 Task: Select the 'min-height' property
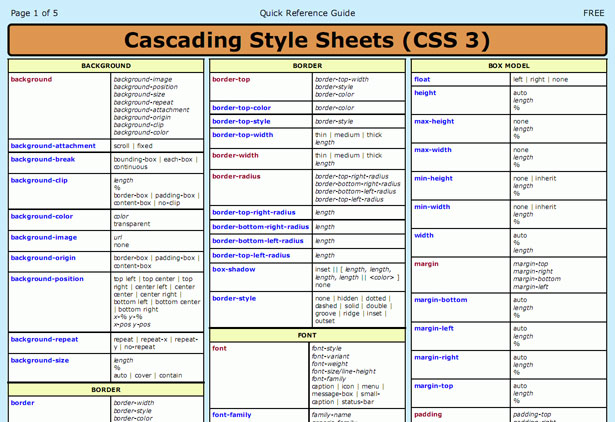pyautogui.click(x=433, y=178)
